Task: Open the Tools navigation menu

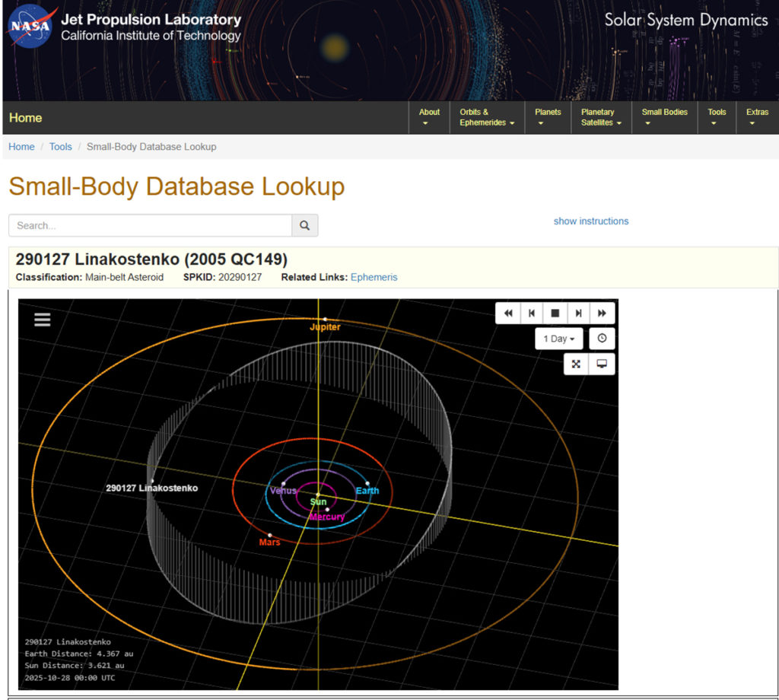Action: point(717,117)
